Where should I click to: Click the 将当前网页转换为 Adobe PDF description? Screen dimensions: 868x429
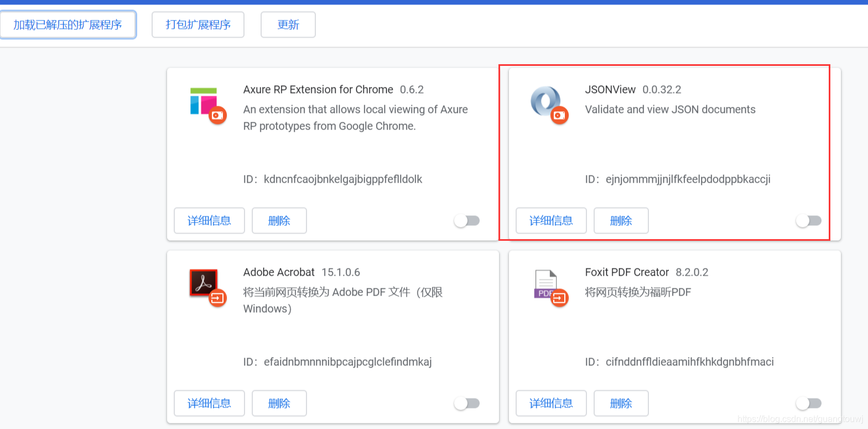(x=343, y=300)
